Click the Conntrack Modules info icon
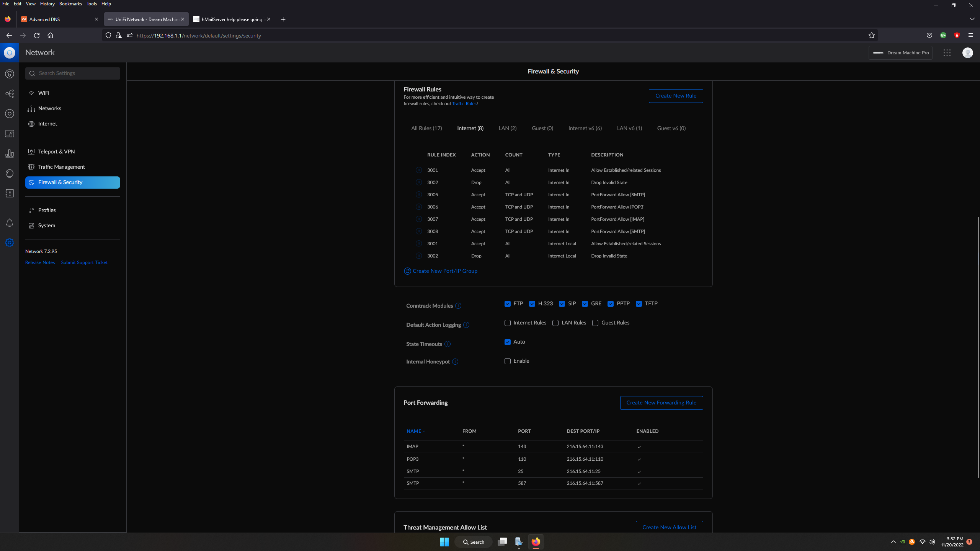980x551 pixels. click(458, 306)
